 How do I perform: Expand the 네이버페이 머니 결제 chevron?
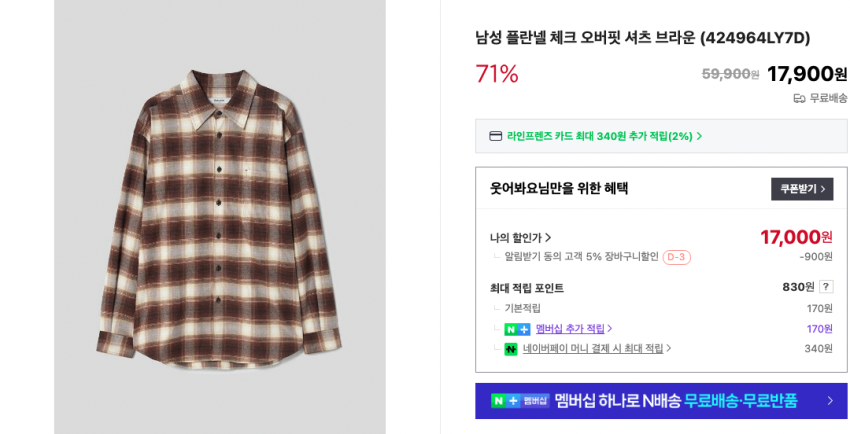669,349
